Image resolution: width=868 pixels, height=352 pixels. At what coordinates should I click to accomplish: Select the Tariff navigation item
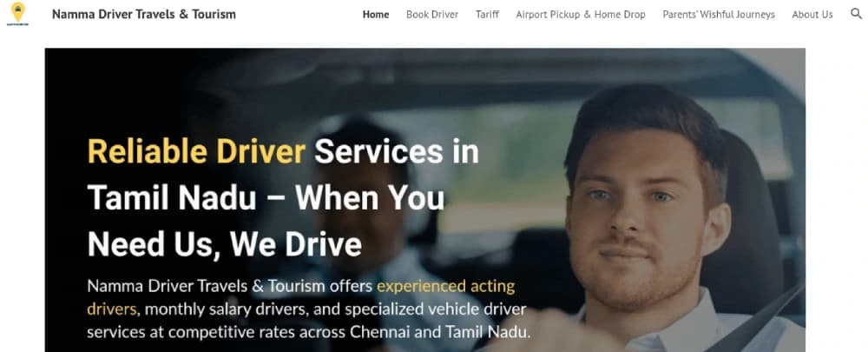tap(487, 15)
